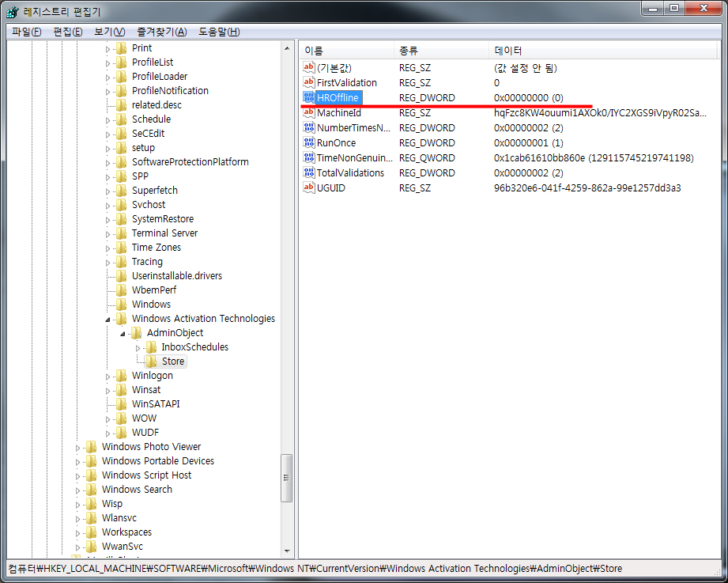Screen dimensions: 728x583
Task: Click the FirstValidation string value icon
Action: click(x=309, y=83)
